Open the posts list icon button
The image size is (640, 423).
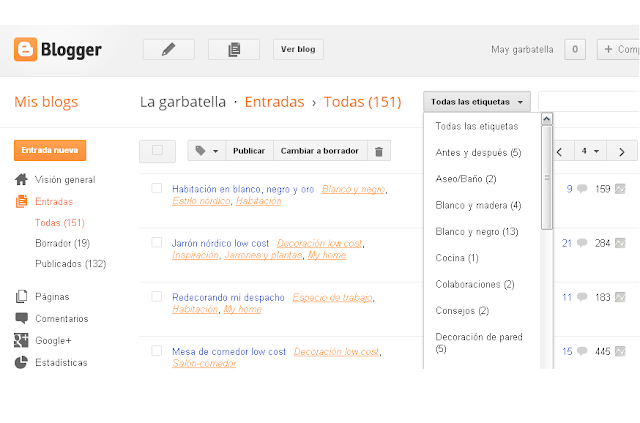click(x=234, y=49)
